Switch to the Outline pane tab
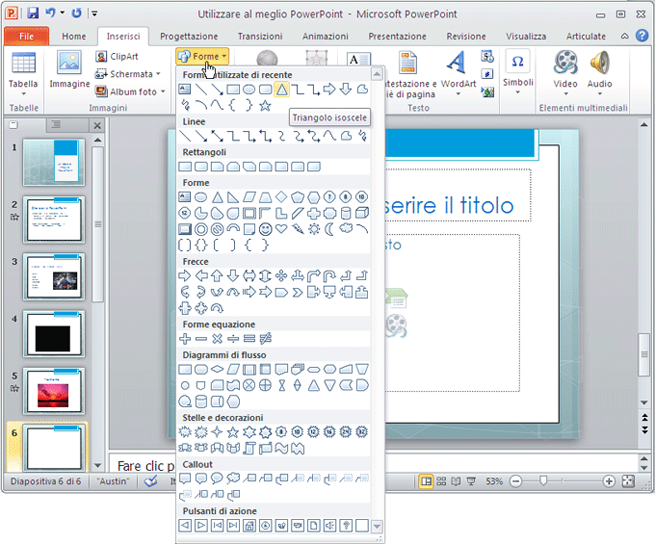Viewport: 655px width, 544px height. 56,125
